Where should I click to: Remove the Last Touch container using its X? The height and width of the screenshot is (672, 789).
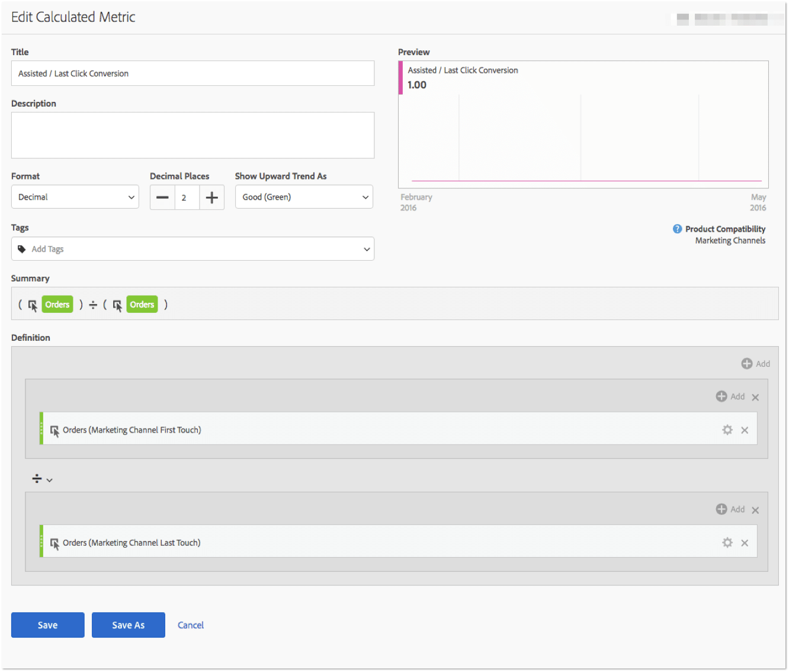tap(755, 510)
